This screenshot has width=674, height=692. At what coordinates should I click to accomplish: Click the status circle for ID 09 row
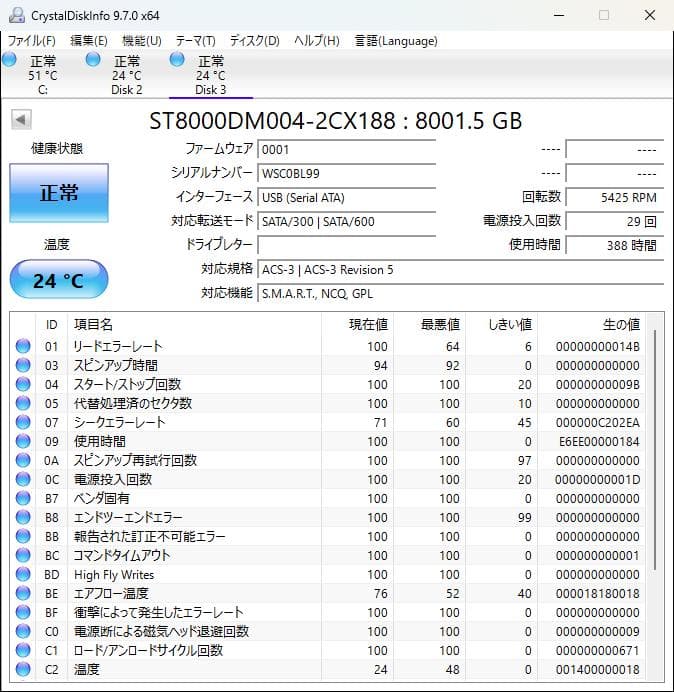(x=23, y=441)
